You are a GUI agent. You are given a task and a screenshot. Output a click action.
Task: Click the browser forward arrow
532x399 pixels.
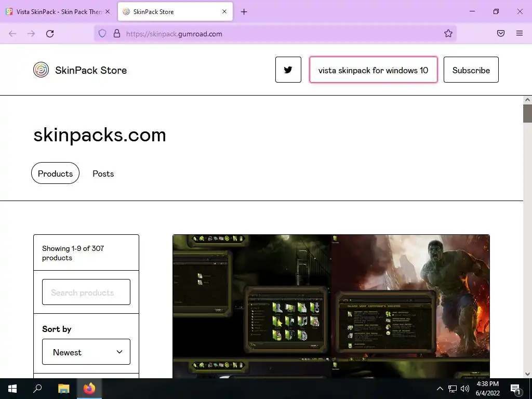31,34
